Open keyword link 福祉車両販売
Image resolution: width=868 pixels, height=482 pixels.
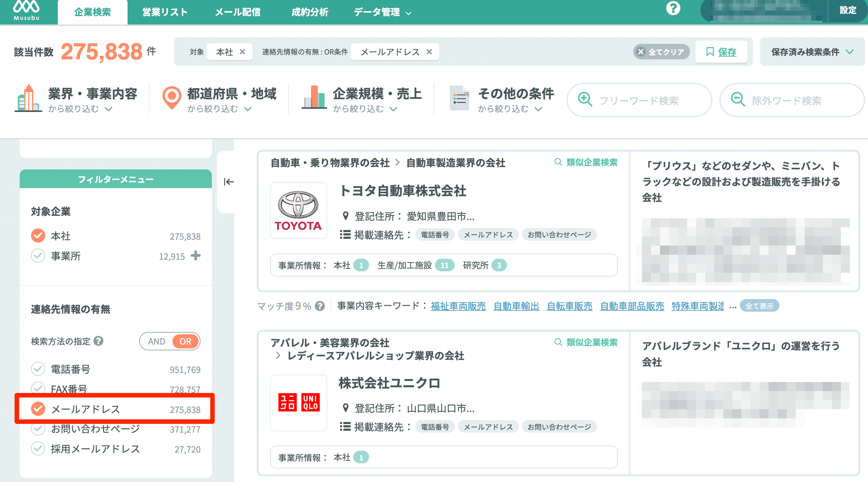[458, 306]
